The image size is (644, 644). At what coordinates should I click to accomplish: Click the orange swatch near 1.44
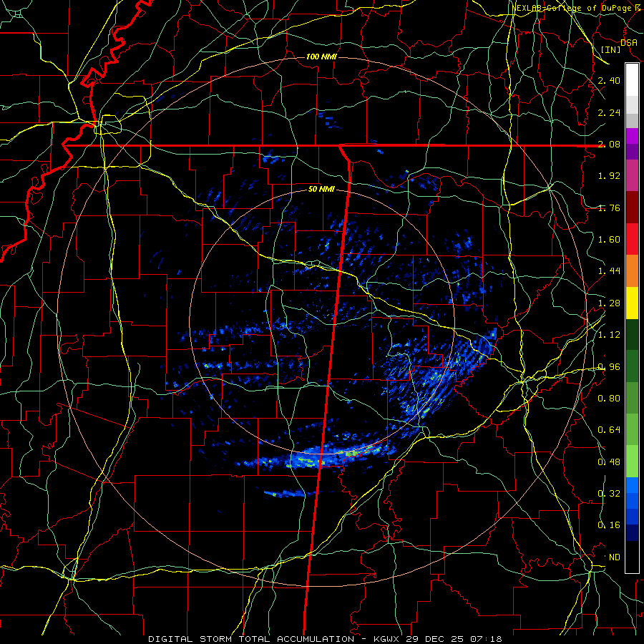click(x=632, y=271)
